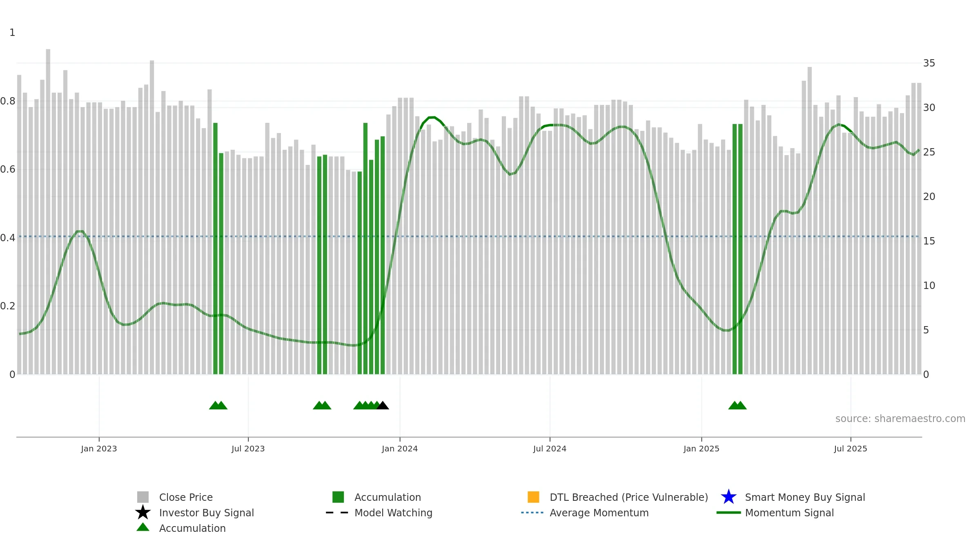Click the orange DTL Breached legend square
This screenshot has height=551, width=980.
(x=533, y=497)
